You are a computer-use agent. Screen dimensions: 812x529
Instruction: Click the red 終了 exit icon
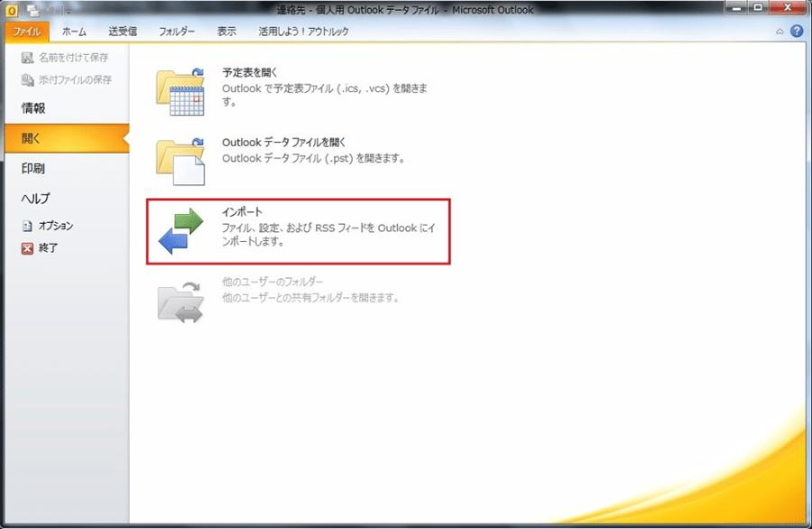click(27, 248)
